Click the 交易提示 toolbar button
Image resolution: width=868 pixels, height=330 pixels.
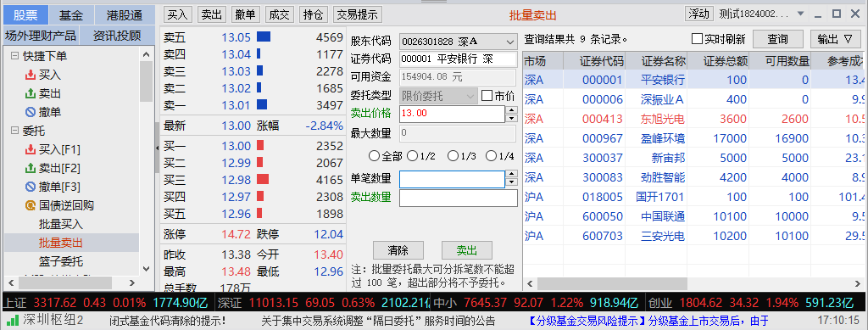point(357,15)
